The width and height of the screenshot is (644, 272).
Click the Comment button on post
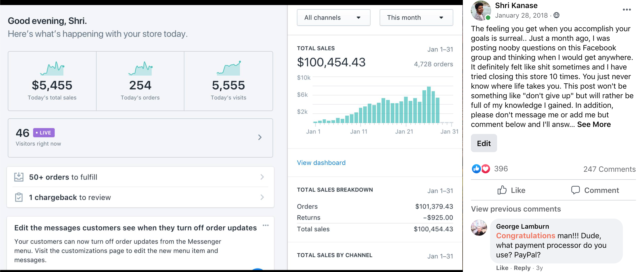[x=595, y=190]
